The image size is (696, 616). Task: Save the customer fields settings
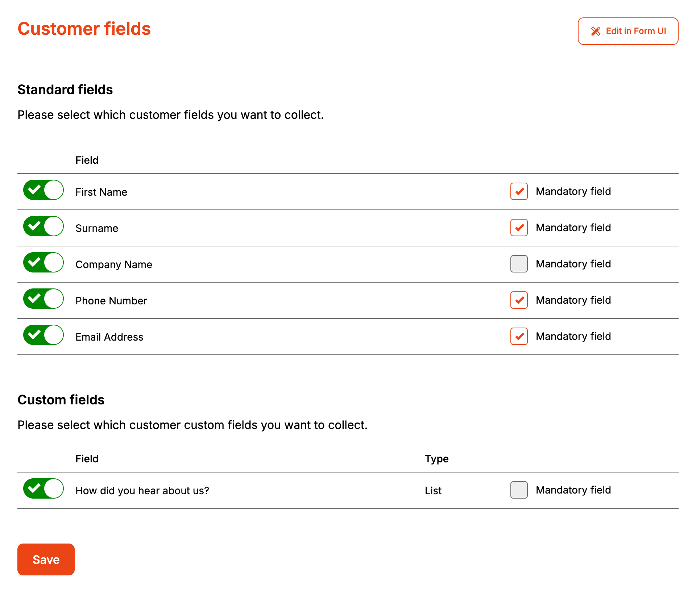pos(46,559)
